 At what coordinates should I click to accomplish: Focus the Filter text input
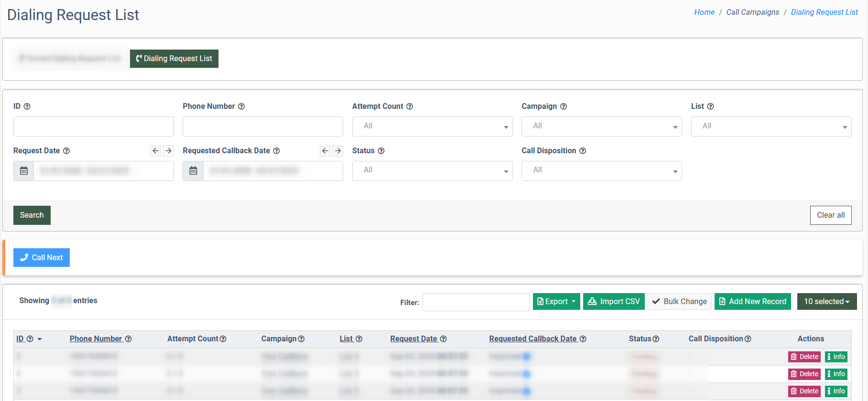[476, 302]
